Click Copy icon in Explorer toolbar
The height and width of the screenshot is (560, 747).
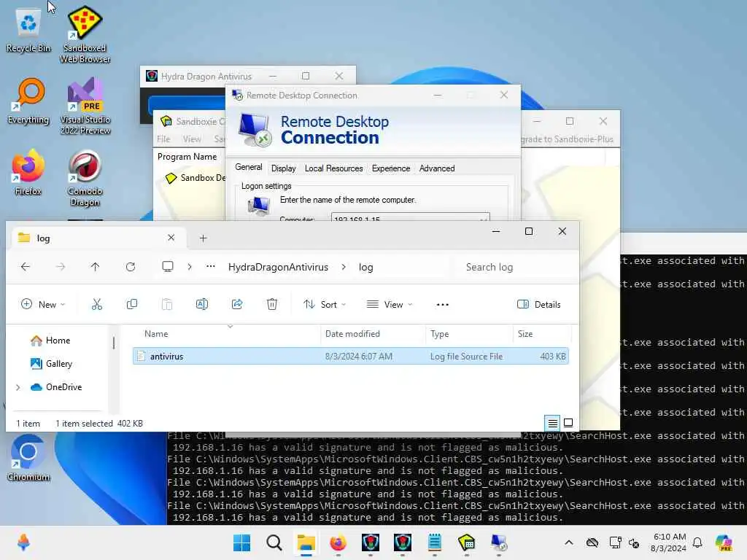(132, 304)
